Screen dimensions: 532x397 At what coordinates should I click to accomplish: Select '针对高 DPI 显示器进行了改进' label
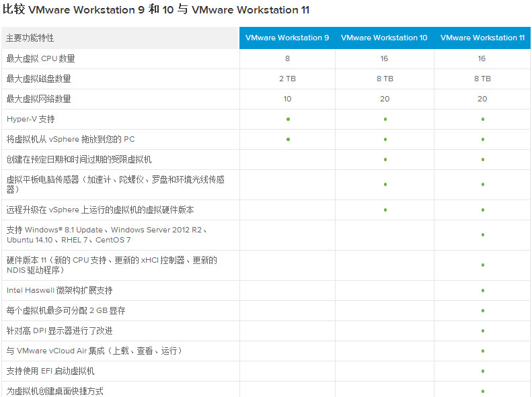[x=59, y=330]
